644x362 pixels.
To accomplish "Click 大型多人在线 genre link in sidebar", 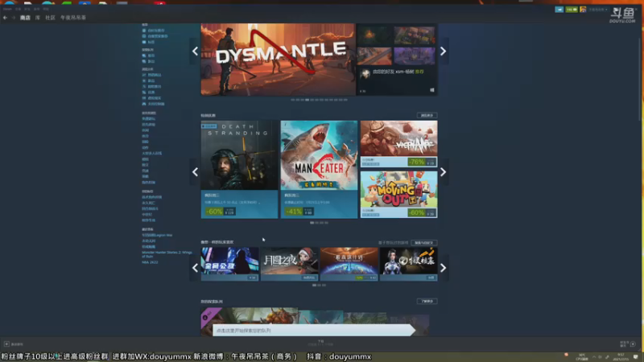I will [x=151, y=153].
